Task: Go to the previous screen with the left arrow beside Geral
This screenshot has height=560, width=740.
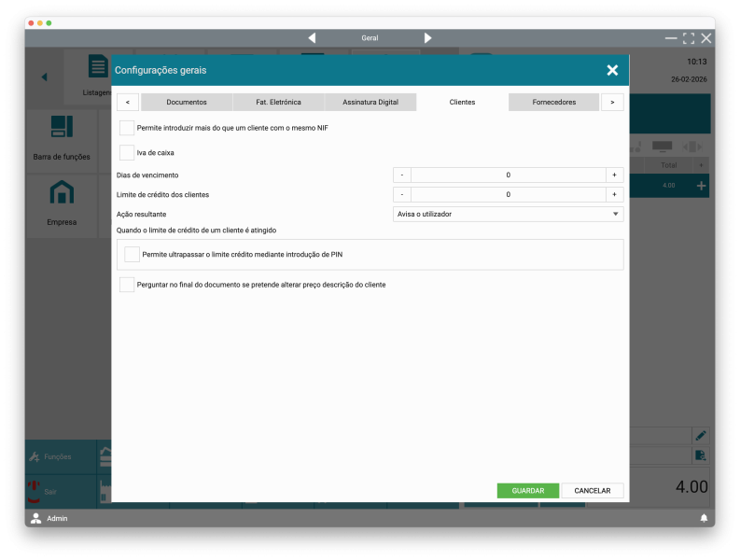Action: pyautogui.click(x=312, y=38)
